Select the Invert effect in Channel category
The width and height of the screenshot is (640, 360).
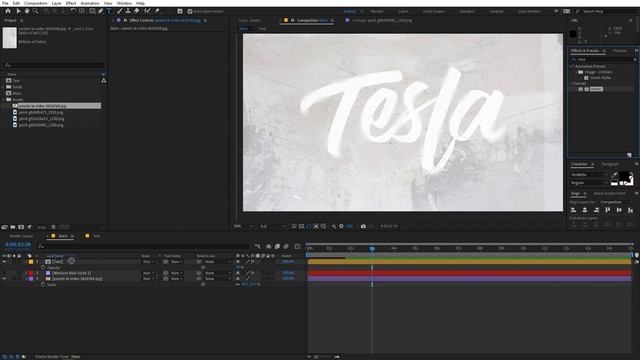(x=596, y=89)
